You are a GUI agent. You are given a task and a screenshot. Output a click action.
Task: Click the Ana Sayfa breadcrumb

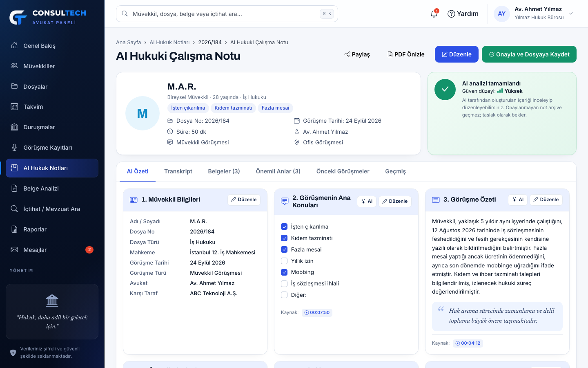pyautogui.click(x=128, y=43)
